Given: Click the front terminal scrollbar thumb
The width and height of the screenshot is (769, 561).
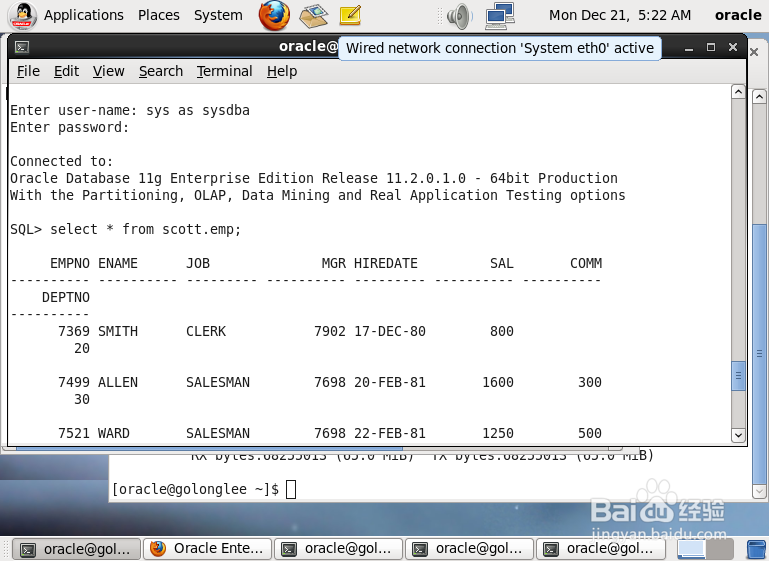Looking at the screenshot, I should (x=738, y=376).
